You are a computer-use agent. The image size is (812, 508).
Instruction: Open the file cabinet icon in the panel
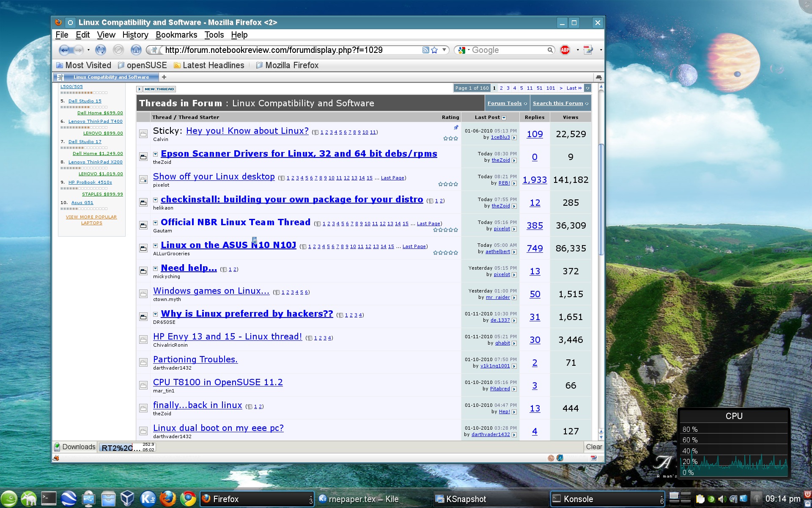(x=108, y=499)
